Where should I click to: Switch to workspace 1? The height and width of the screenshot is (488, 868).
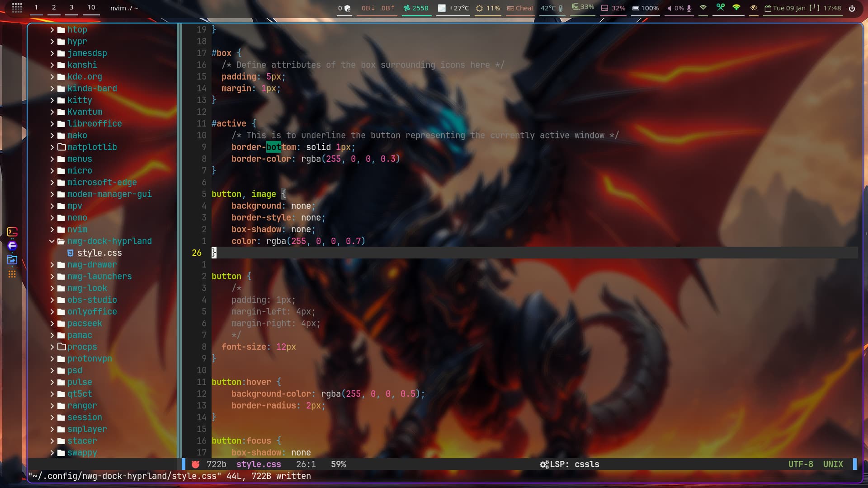click(36, 8)
